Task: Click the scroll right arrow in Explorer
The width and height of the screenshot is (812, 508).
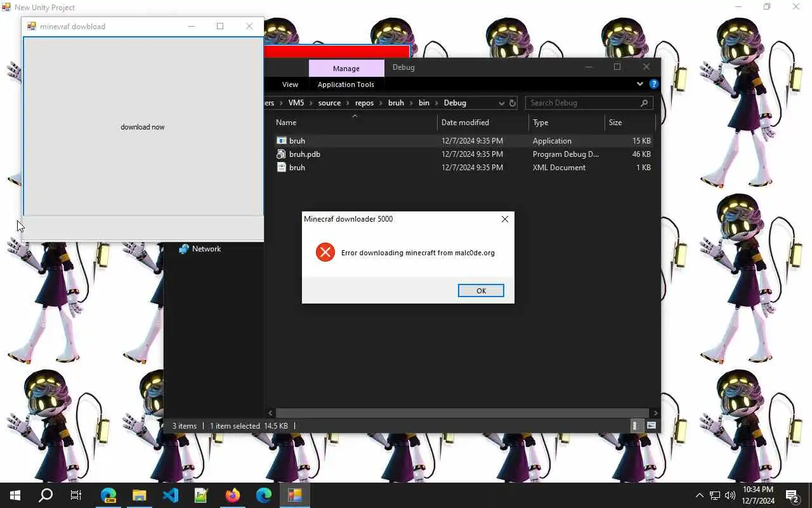Action: [x=655, y=413]
